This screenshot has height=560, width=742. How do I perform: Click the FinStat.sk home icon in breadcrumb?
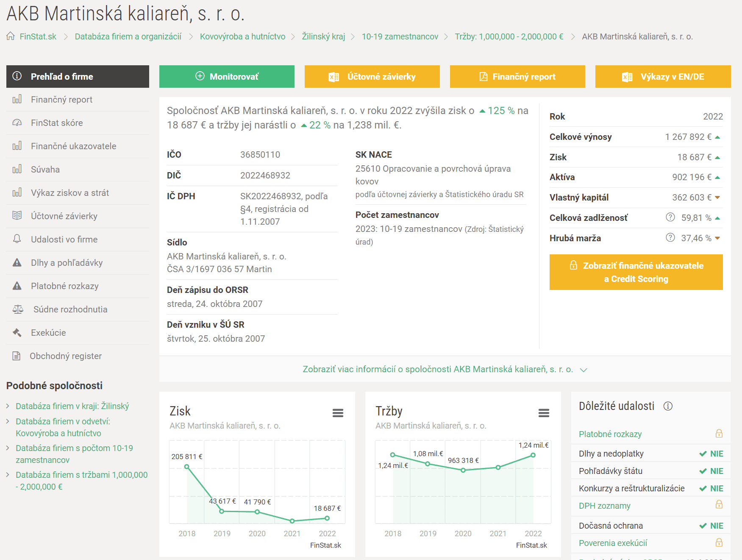(x=11, y=36)
